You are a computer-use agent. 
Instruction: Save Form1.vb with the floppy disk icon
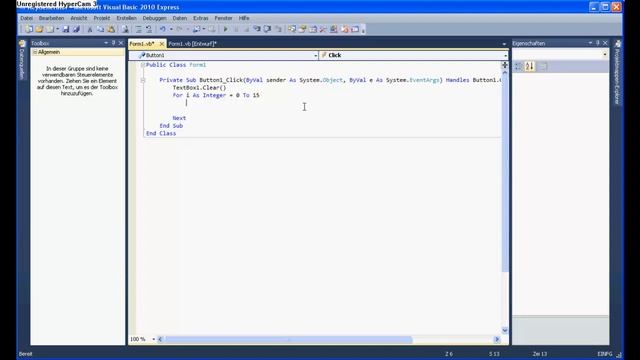coord(66,29)
